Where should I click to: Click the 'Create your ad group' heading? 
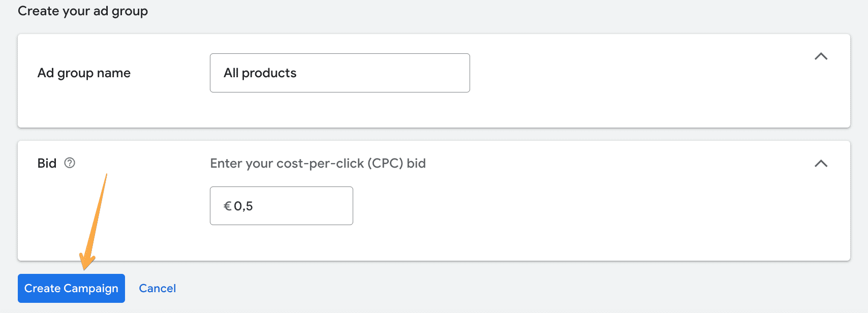[83, 11]
